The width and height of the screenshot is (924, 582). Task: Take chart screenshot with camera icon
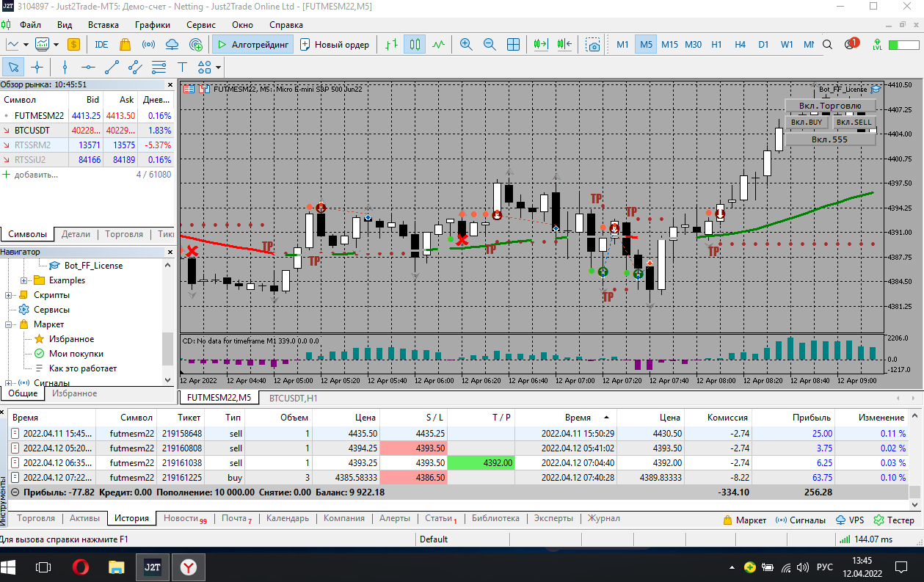[593, 45]
